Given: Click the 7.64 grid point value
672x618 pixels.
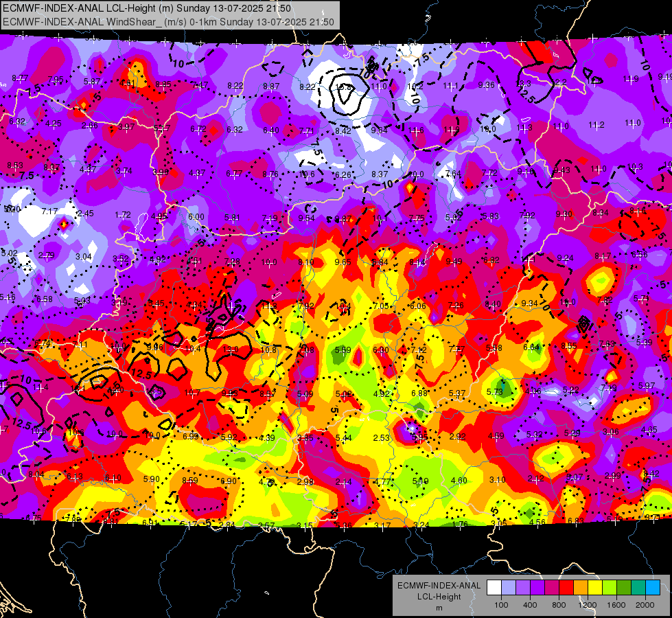Looking at the screenshot, I should pos(453,174).
